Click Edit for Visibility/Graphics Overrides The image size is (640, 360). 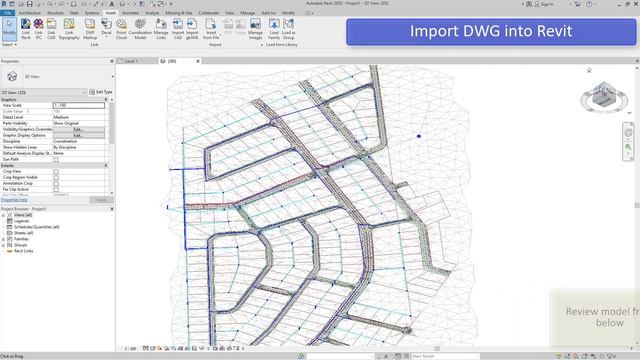point(78,129)
